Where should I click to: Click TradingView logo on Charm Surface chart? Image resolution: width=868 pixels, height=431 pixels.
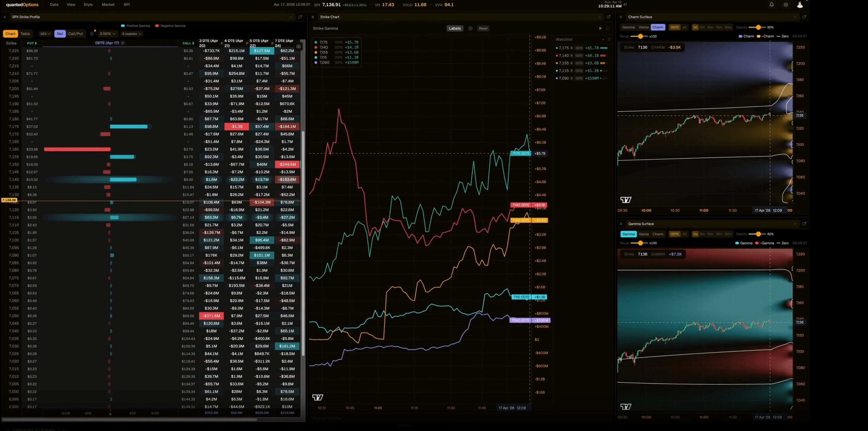tap(626, 200)
